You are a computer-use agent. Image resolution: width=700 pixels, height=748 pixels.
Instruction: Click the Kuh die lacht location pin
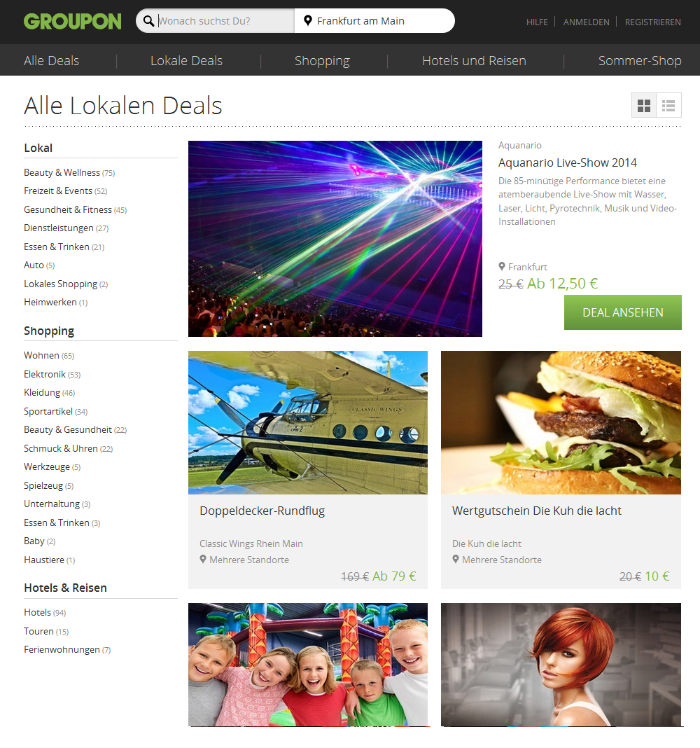[x=456, y=559]
